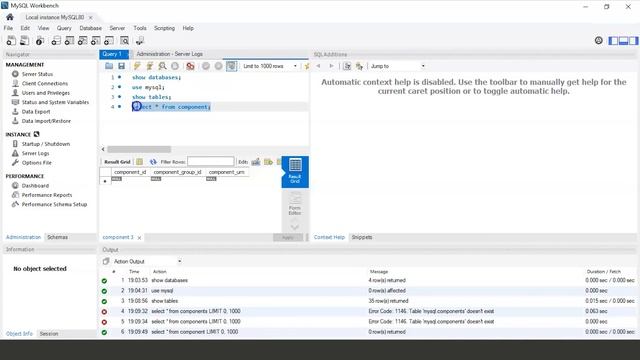This screenshot has width=640, height=360.
Task: Click the edit current row icon
Action: [x=256, y=162]
